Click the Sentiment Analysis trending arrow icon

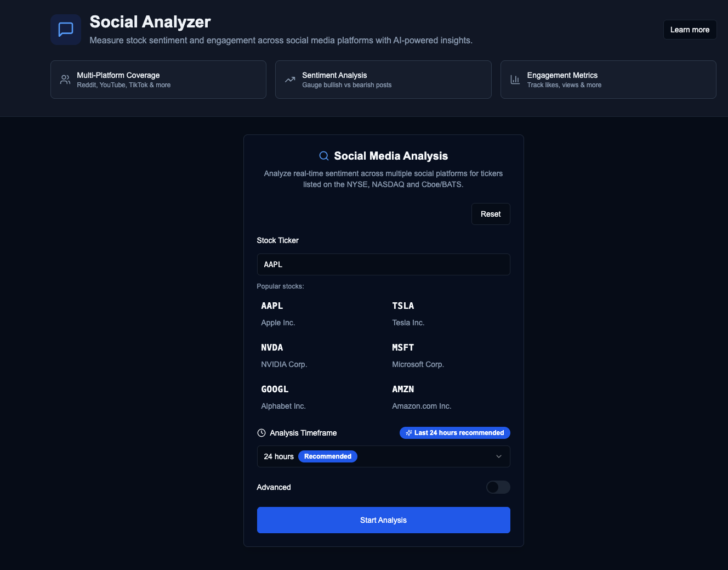(290, 79)
